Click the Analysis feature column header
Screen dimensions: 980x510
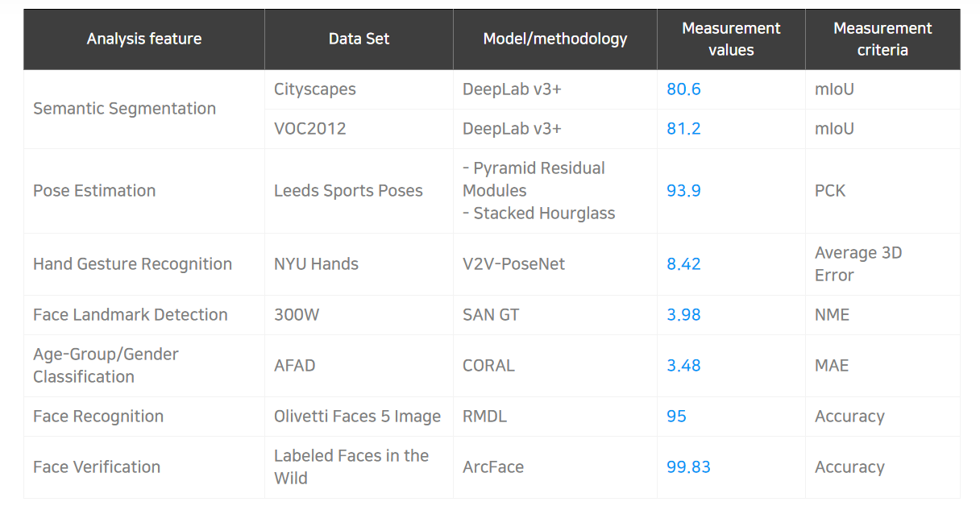point(144,39)
